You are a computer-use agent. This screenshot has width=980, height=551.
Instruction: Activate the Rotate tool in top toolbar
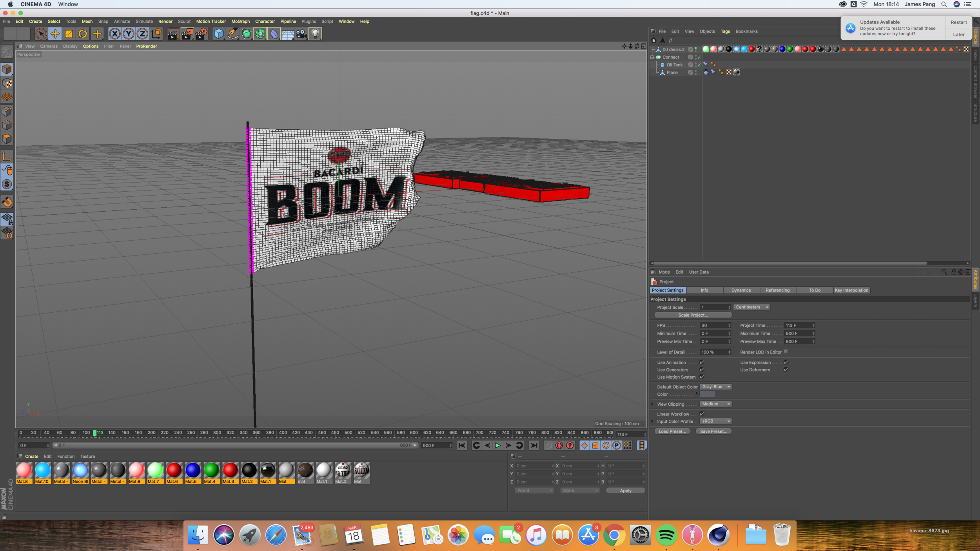83,34
